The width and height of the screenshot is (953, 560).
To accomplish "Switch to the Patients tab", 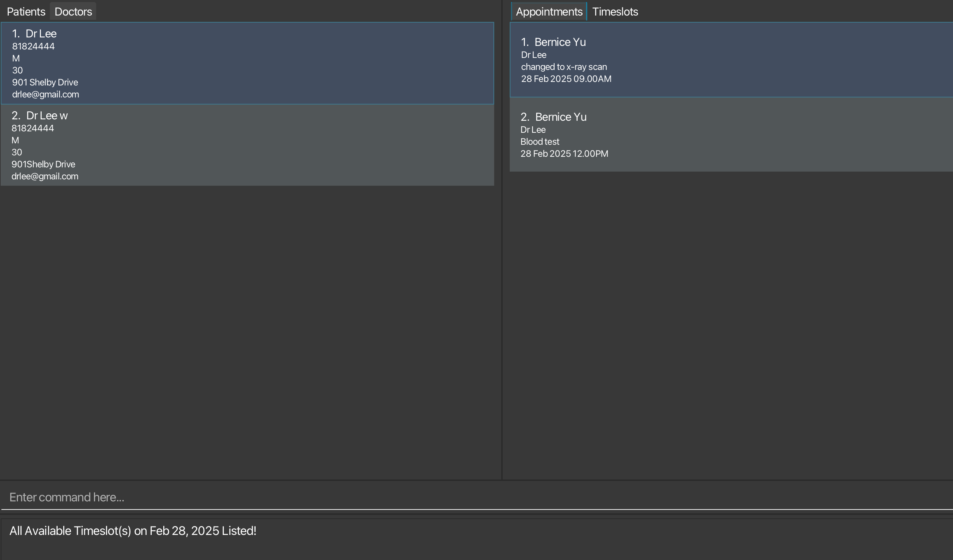I will [26, 12].
